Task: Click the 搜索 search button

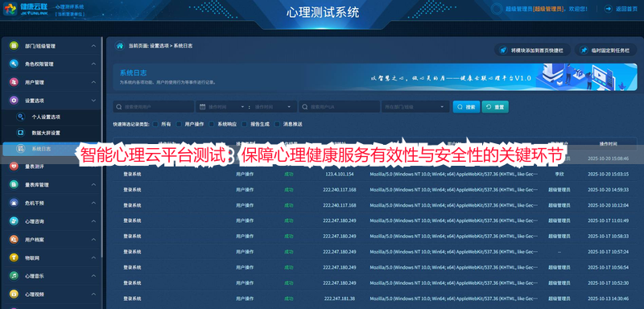Action: (466, 107)
